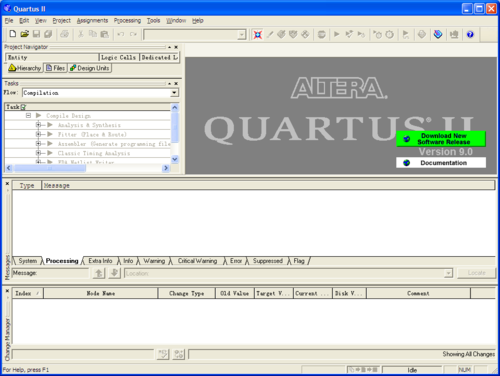Viewport: 500px width, 376px height.
Task: Click the Copy toolbar icon
Action: 92,34
